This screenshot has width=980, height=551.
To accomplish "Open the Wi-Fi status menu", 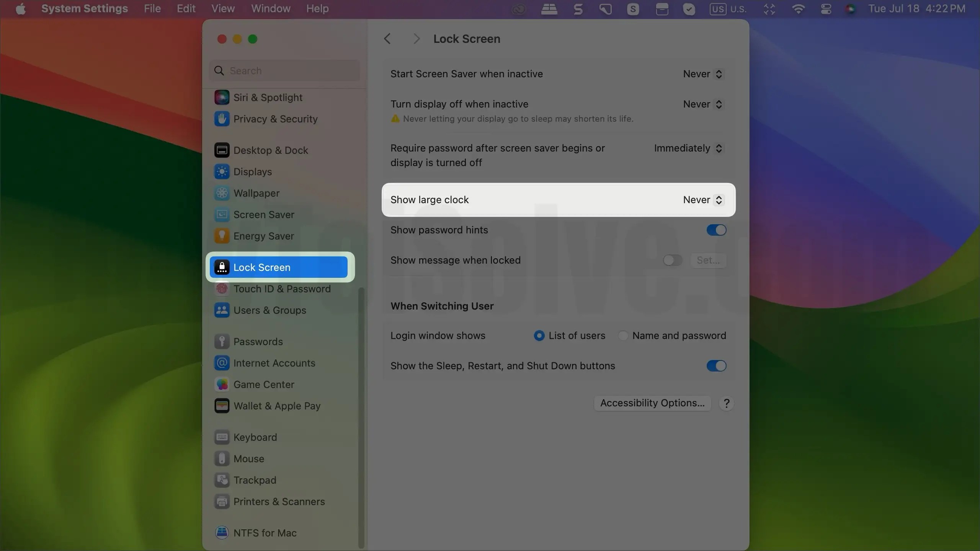I will [x=798, y=9].
